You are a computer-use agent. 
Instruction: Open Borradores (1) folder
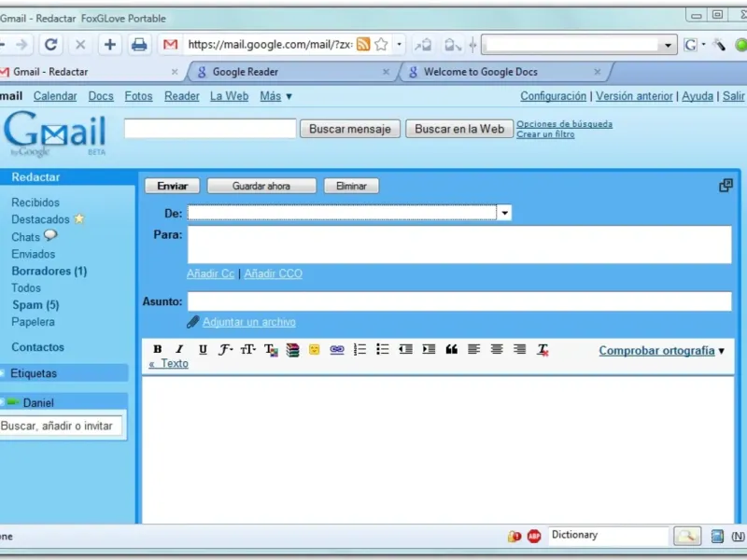tap(49, 271)
